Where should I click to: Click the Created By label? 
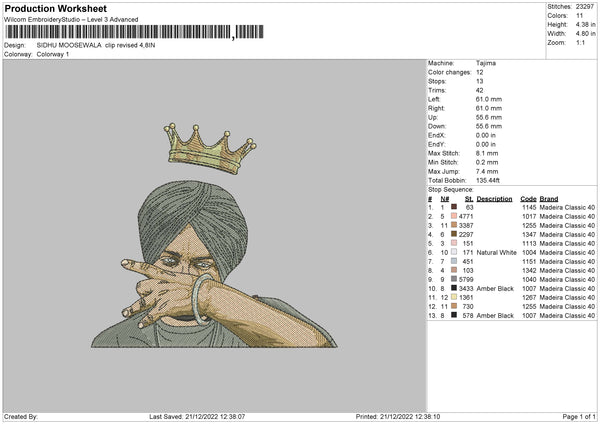tap(21, 416)
